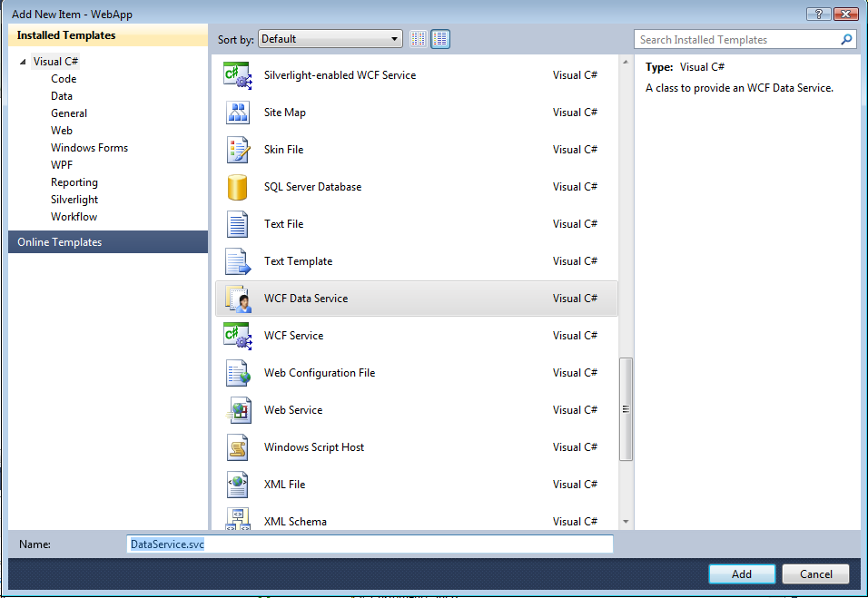
Task: Select the Web Service template name
Action: tap(293, 410)
